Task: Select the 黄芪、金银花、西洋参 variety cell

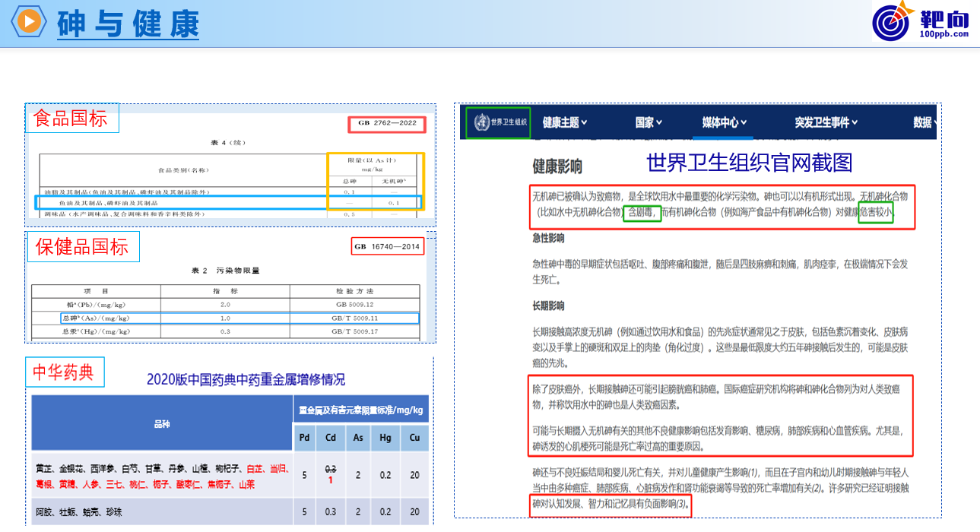Action: click(x=162, y=474)
